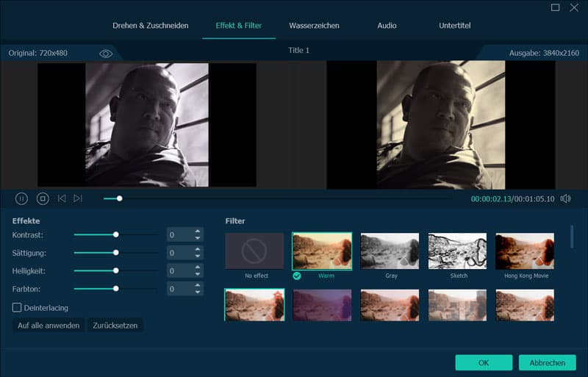Increase Kontrast value with up arrow
The width and height of the screenshot is (588, 377).
[x=197, y=231]
